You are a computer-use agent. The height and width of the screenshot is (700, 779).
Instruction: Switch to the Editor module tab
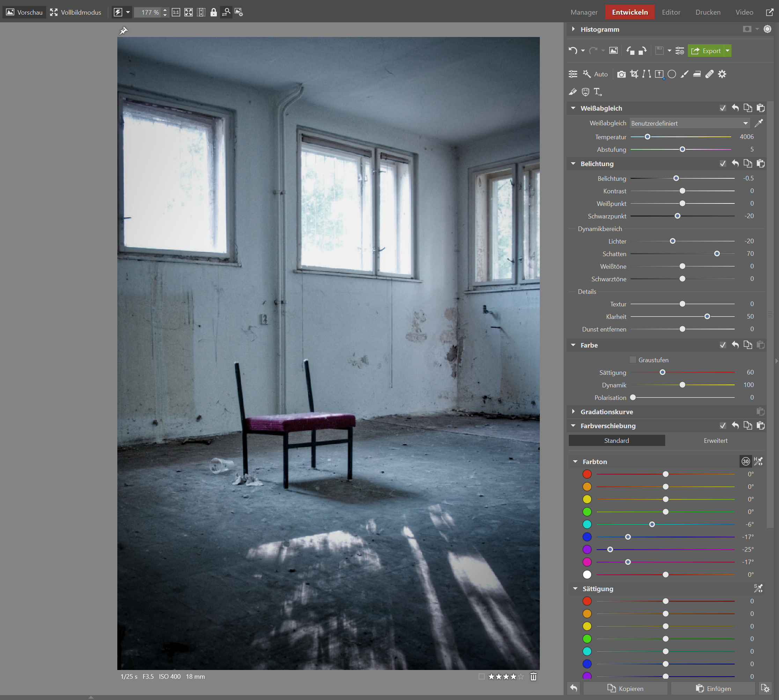(x=671, y=12)
